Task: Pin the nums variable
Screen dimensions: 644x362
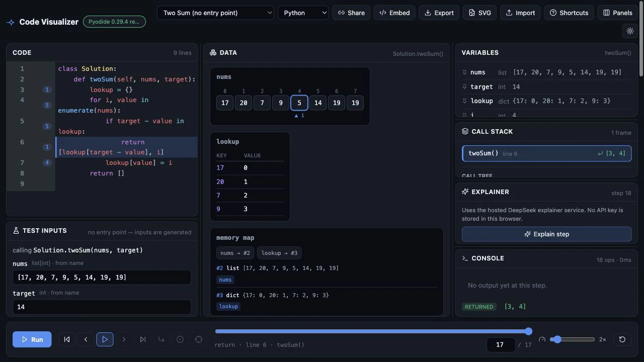Action: coord(465,72)
